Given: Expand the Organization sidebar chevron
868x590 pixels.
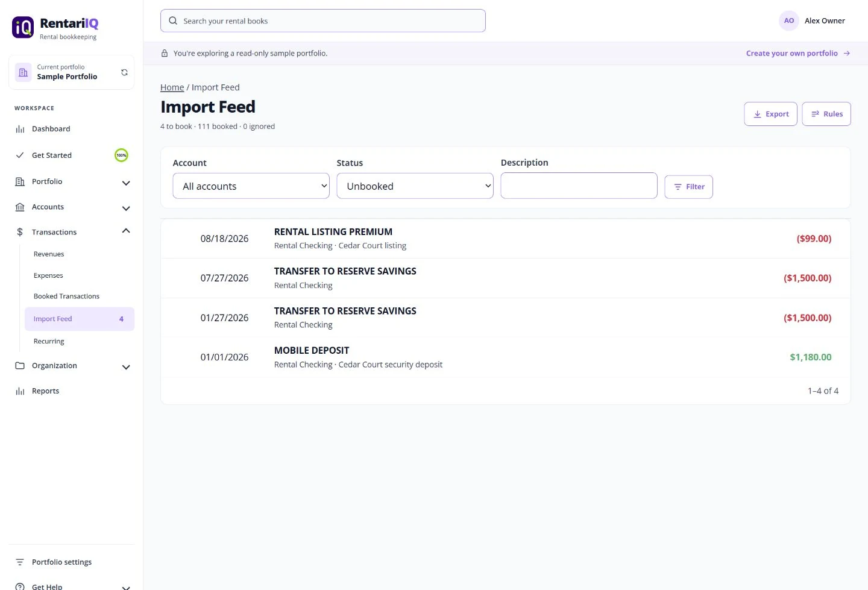Looking at the screenshot, I should 126,367.
